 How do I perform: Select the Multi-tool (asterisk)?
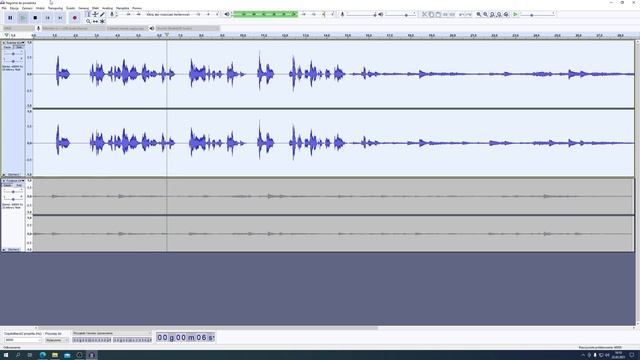[x=102, y=21]
